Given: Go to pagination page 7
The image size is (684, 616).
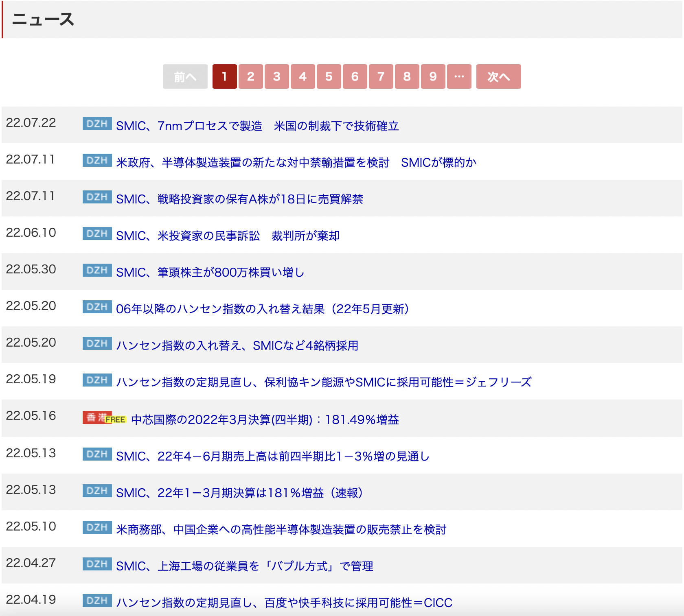Looking at the screenshot, I should 381,76.
